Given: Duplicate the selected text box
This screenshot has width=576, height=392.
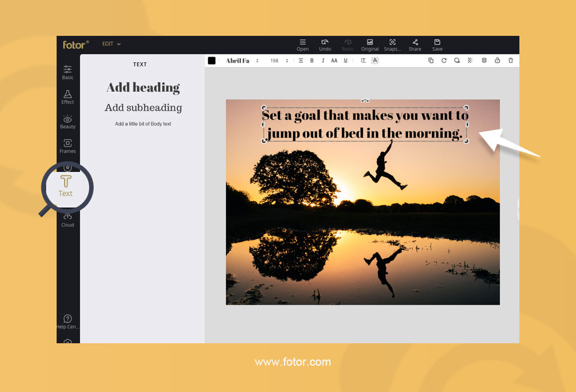Looking at the screenshot, I should [431, 60].
